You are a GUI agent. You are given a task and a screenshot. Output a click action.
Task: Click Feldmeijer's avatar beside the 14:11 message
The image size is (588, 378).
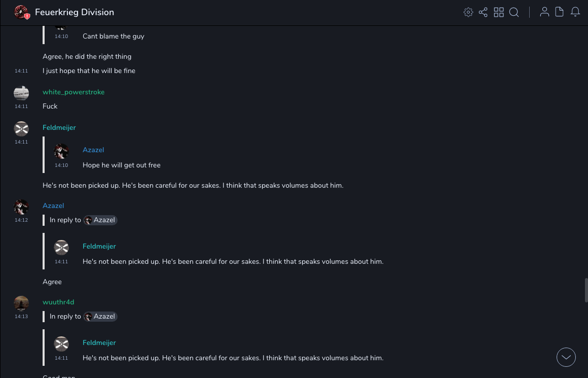[x=21, y=128]
